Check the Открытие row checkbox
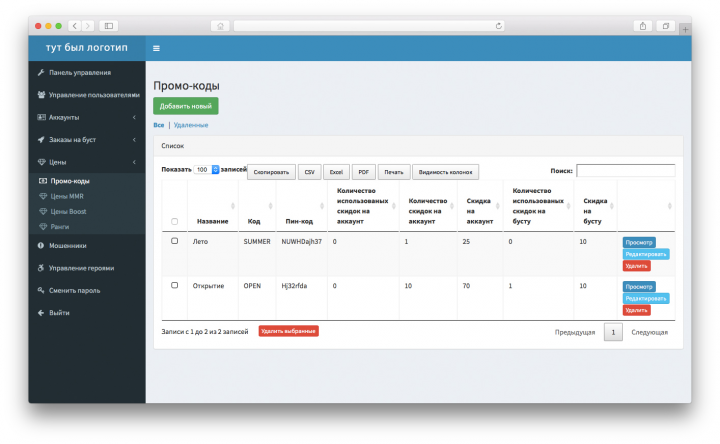The width and height of the screenshot is (720, 444). pyautogui.click(x=174, y=285)
